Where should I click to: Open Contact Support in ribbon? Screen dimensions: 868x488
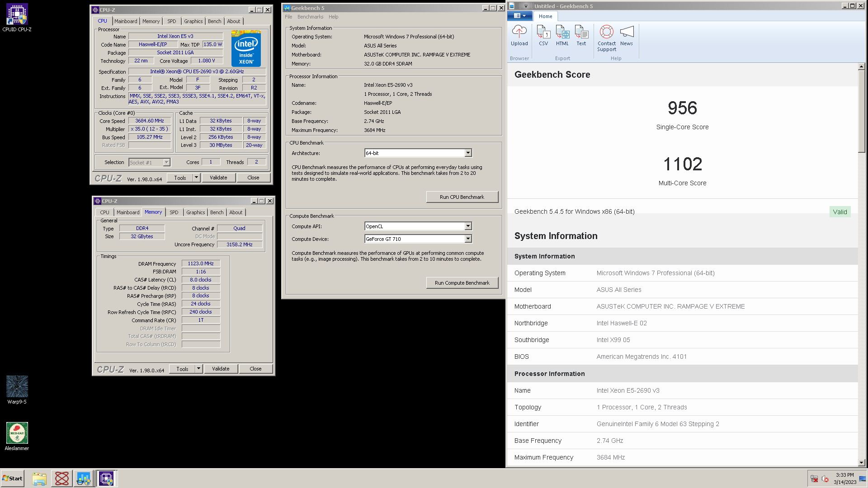click(x=607, y=38)
